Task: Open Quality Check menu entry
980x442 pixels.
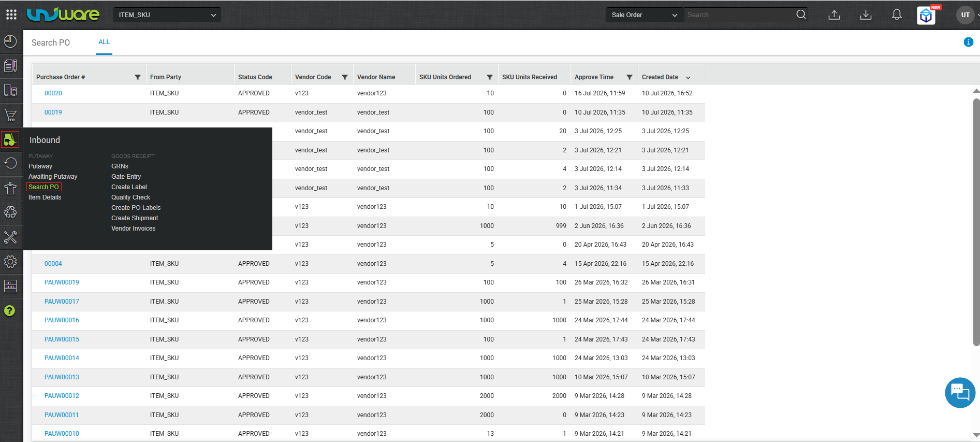Action: point(130,197)
